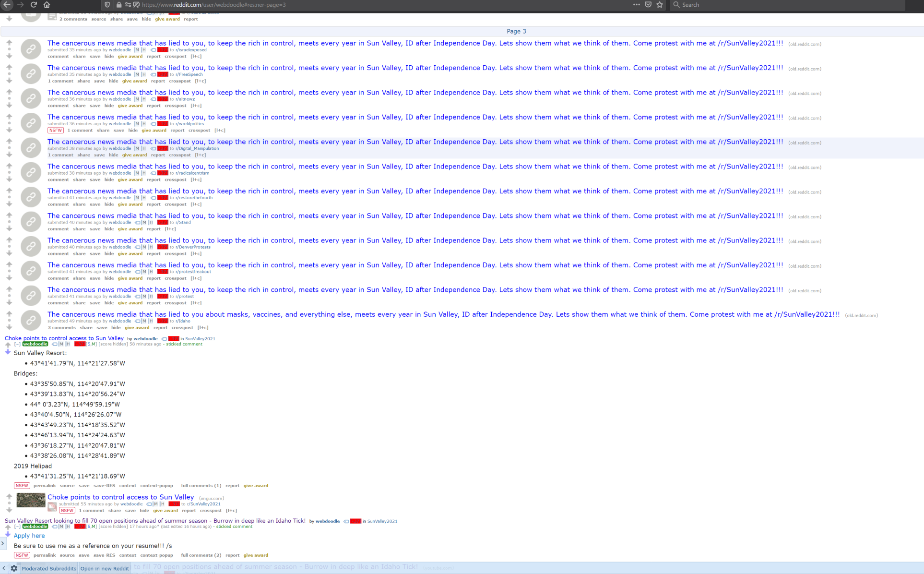Upvote the r/israelexposed post
Screen dimensions: 924x574
pyautogui.click(x=9, y=43)
